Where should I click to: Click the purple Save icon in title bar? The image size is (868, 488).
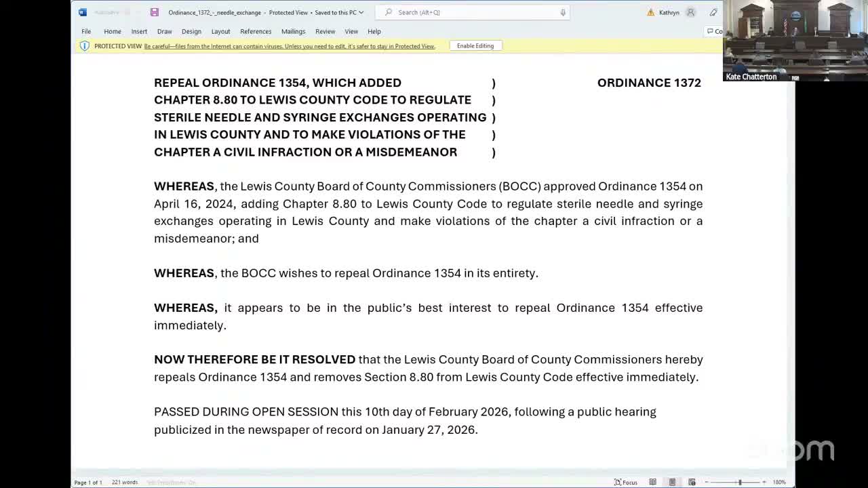click(x=155, y=12)
